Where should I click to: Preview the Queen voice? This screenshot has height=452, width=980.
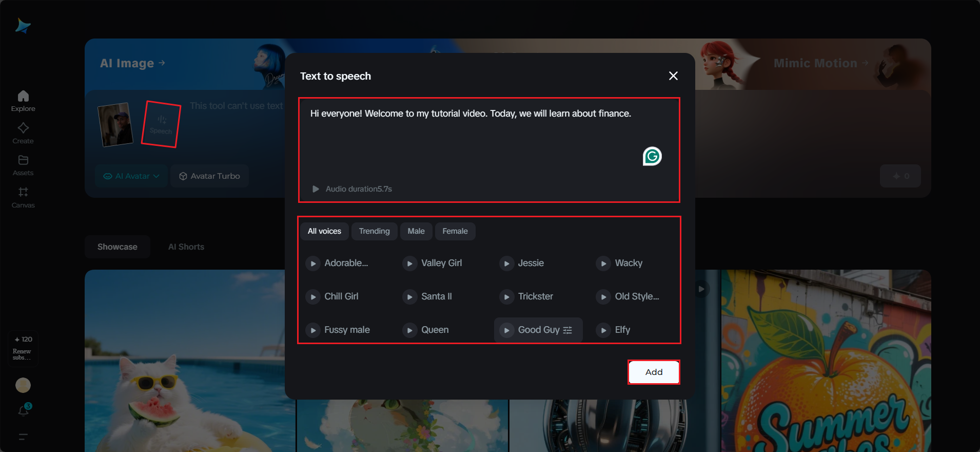pos(409,330)
